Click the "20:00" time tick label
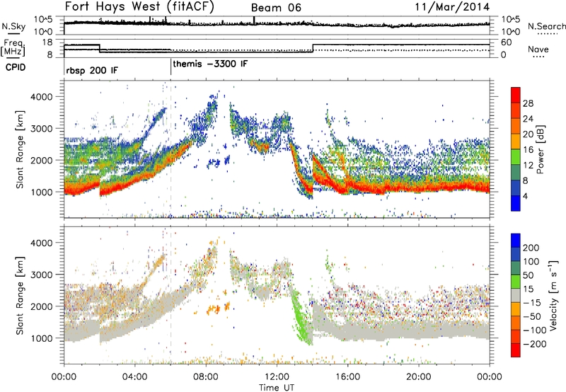This screenshot has height=392, width=566. click(x=419, y=377)
